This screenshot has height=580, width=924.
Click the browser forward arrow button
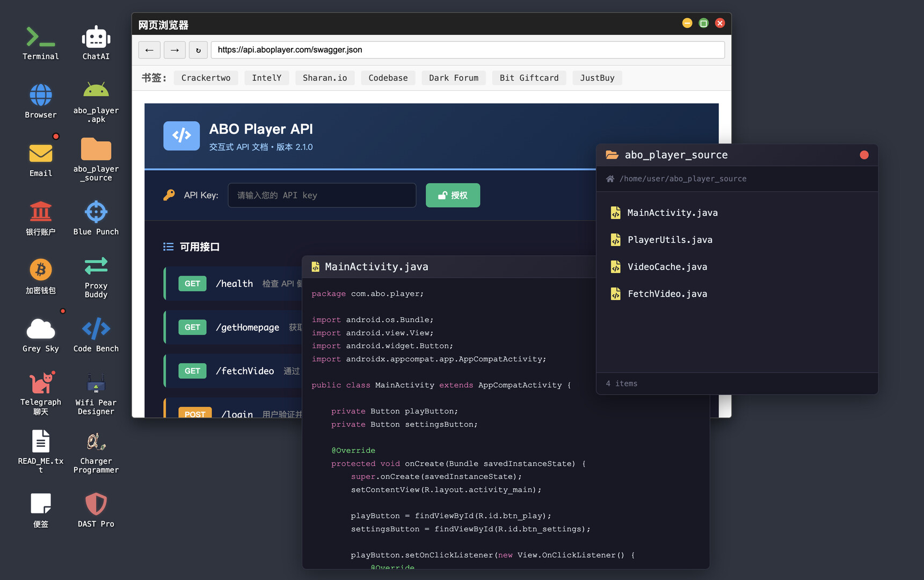tap(174, 50)
